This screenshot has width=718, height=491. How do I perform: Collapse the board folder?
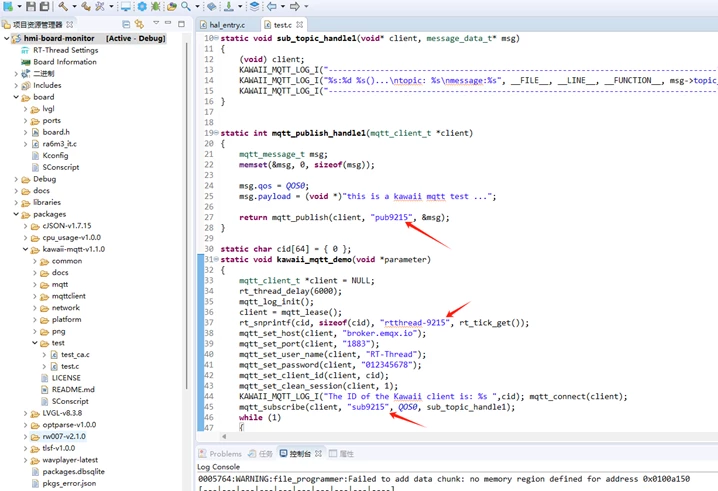tap(16, 97)
